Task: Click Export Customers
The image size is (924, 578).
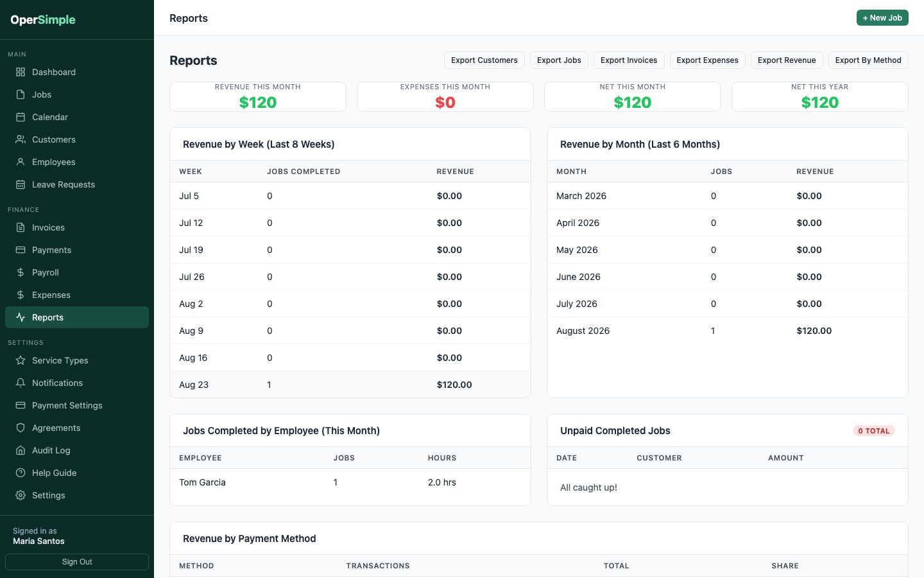Action: click(x=484, y=60)
